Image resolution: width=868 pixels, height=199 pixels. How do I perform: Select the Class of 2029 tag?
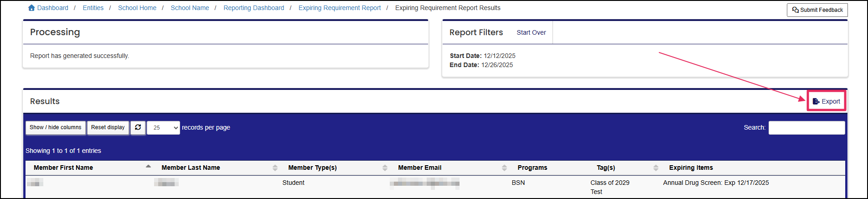pos(610,183)
